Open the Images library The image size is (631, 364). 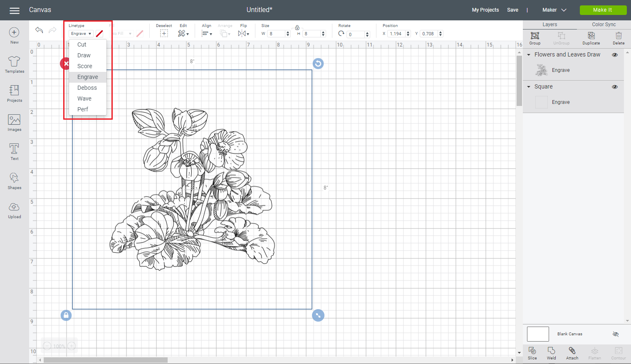pyautogui.click(x=14, y=122)
